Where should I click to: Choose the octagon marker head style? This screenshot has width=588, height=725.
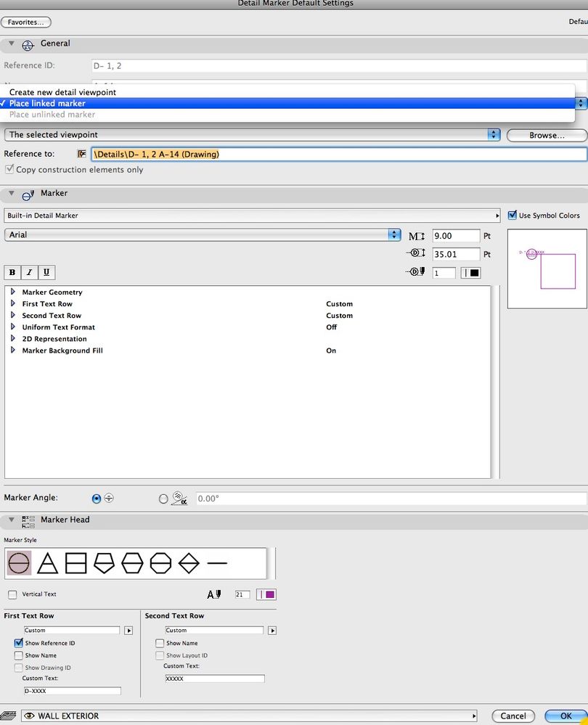coord(160,563)
